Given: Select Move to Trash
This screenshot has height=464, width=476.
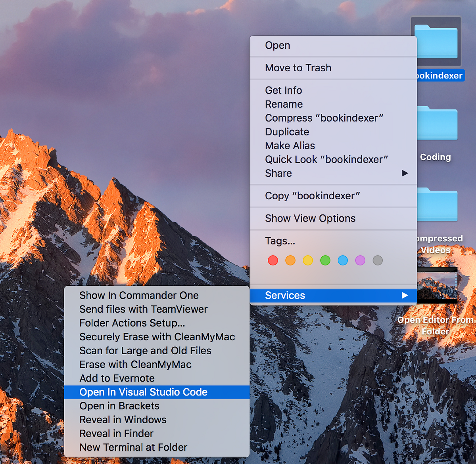Looking at the screenshot, I should click(x=298, y=68).
